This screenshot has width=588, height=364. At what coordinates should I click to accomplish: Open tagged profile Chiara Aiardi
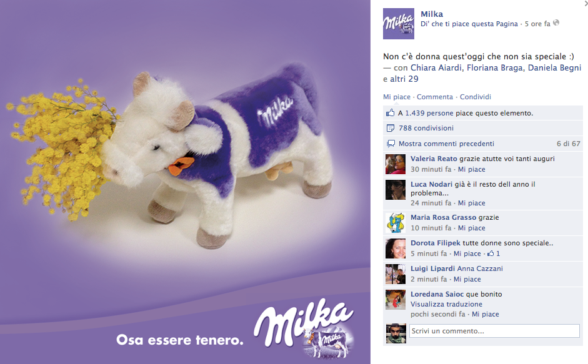(436, 68)
